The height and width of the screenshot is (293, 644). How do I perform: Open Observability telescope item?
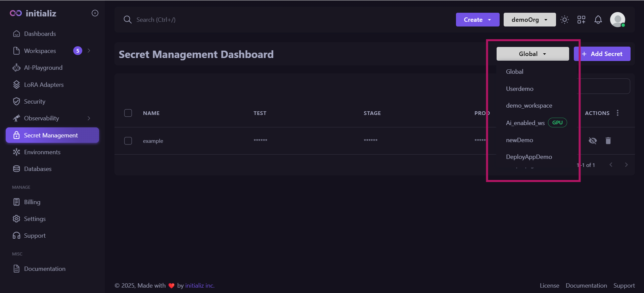pyautogui.click(x=52, y=118)
